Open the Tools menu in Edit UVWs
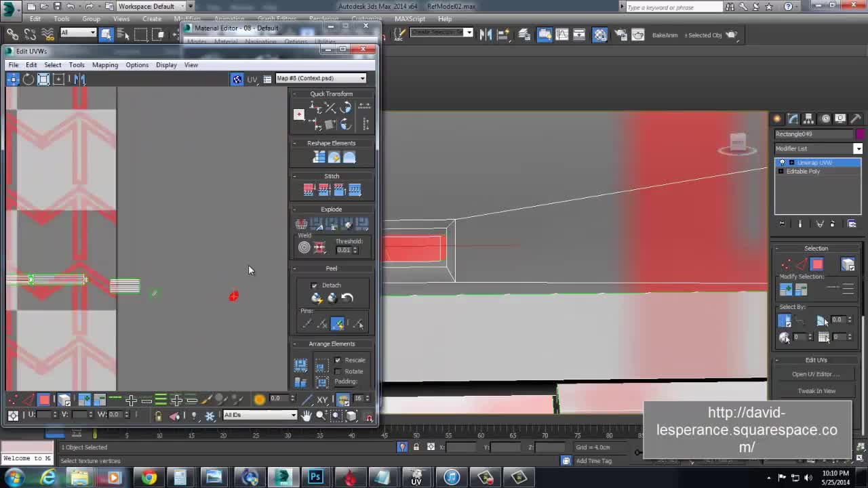 [x=76, y=65]
